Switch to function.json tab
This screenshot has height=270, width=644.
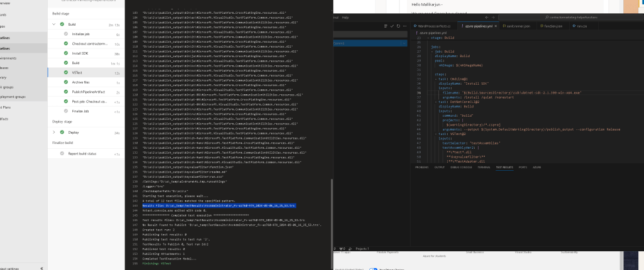[x=552, y=26]
